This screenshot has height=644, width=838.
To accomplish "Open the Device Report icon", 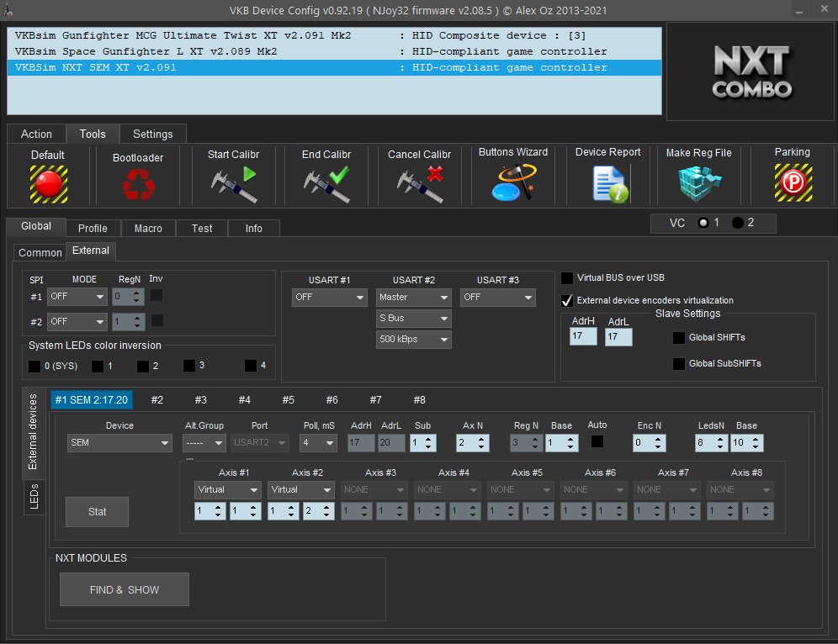I will (x=607, y=183).
